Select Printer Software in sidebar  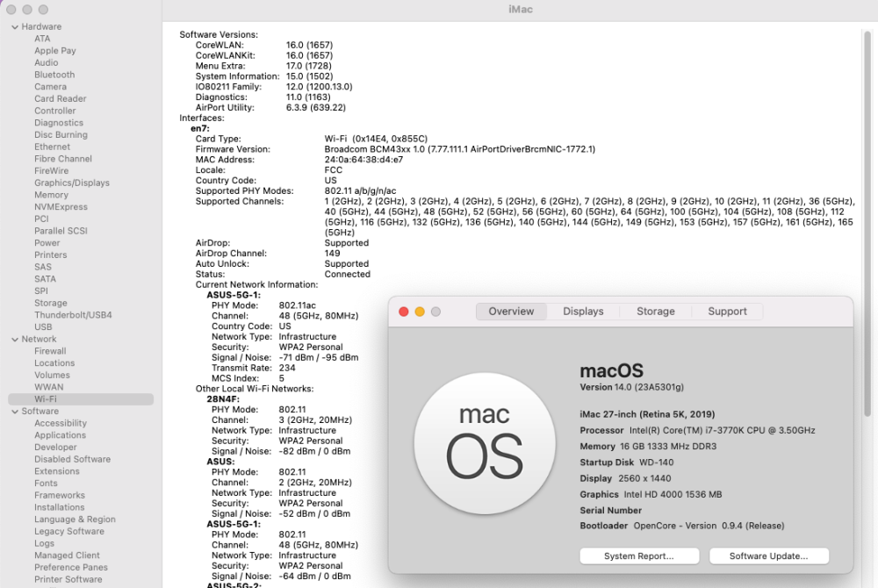(68, 579)
